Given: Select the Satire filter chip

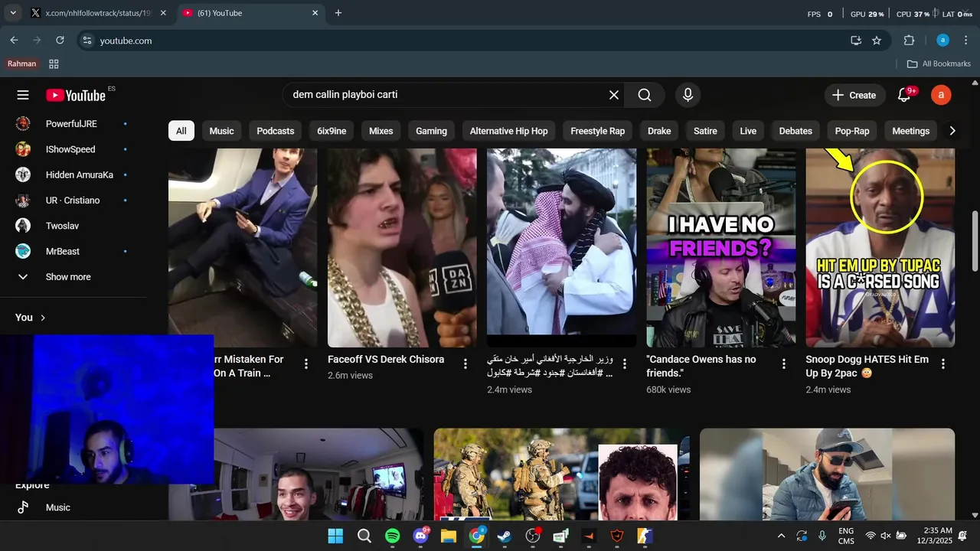Looking at the screenshot, I should pos(705,131).
